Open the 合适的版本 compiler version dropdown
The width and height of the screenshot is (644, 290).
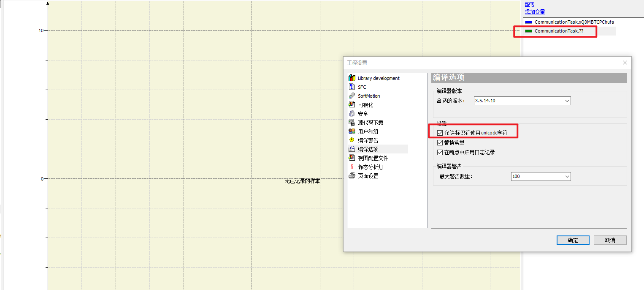point(567,101)
